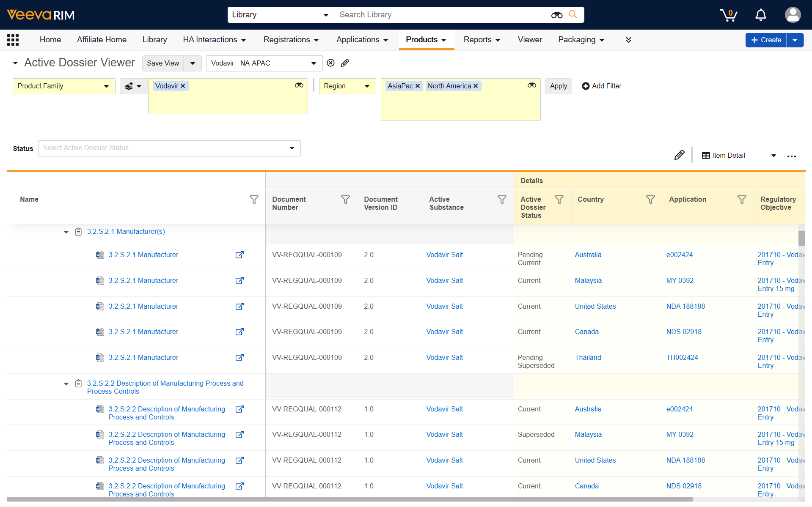
Task: Go to the Home tab
Action: [x=50, y=40]
